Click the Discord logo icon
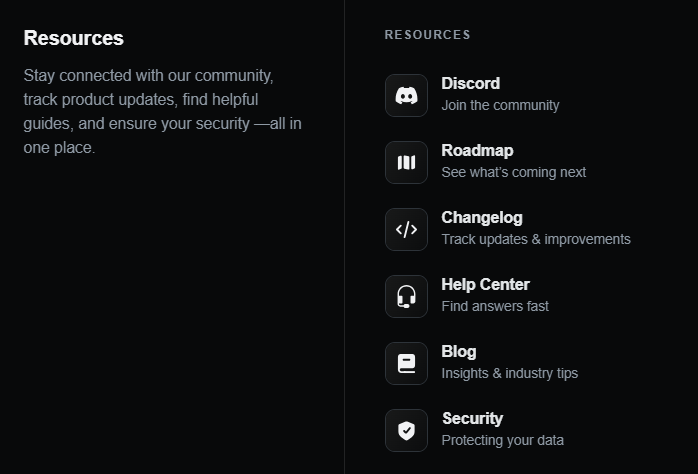 pyautogui.click(x=406, y=96)
